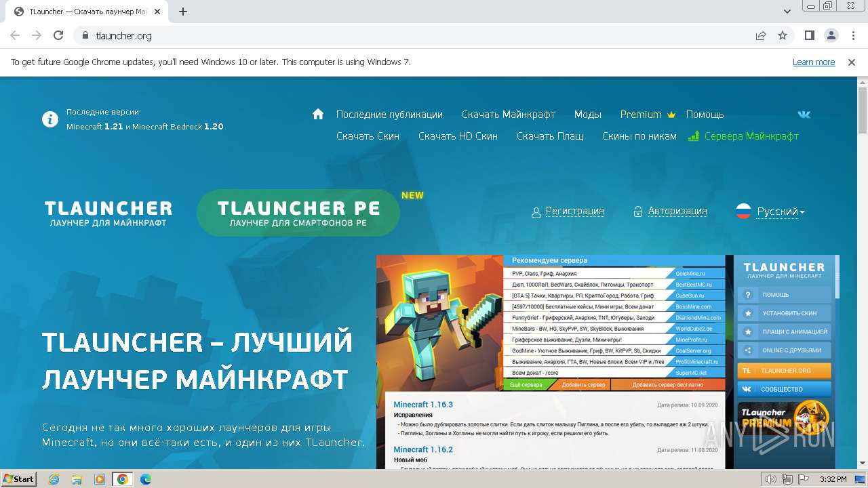This screenshot has width=868, height=488.
Task: Switch to Chrome on the taskbar
Action: click(123, 479)
